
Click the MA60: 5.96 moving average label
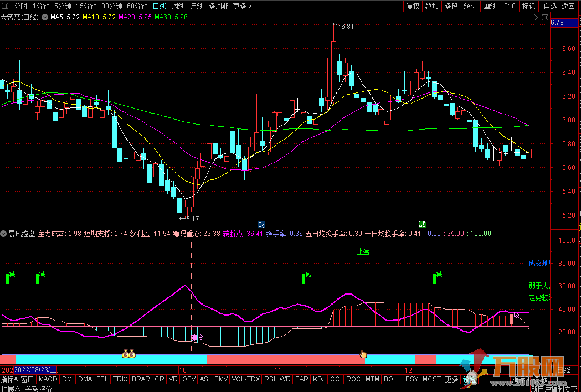point(171,17)
